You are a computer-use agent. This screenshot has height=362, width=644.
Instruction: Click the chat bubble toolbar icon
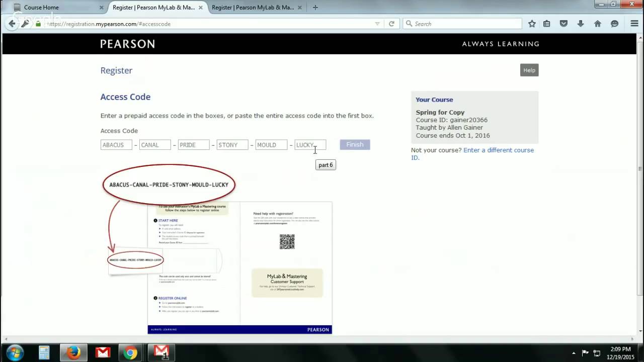(x=614, y=24)
